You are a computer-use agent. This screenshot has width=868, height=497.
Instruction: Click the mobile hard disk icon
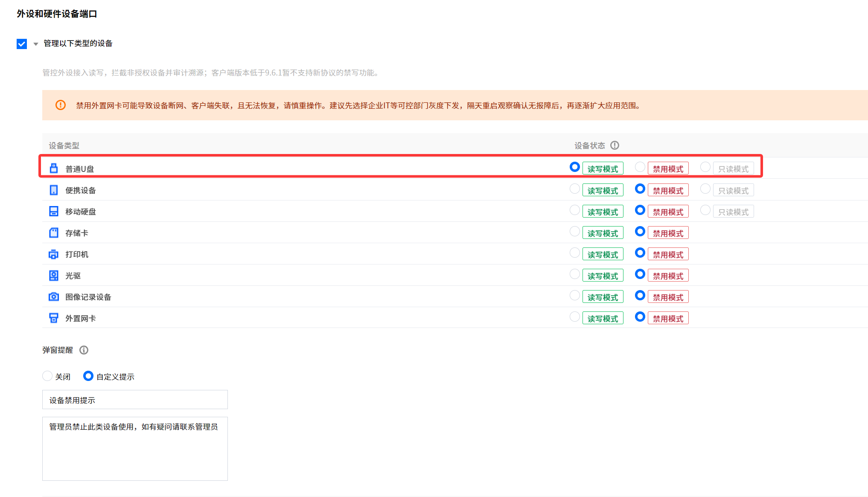[x=54, y=211]
